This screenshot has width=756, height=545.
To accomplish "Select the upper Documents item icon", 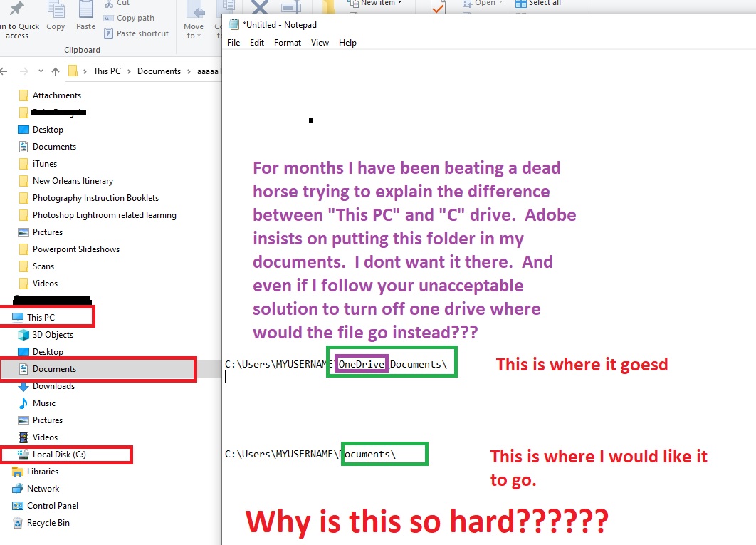I will point(23,147).
